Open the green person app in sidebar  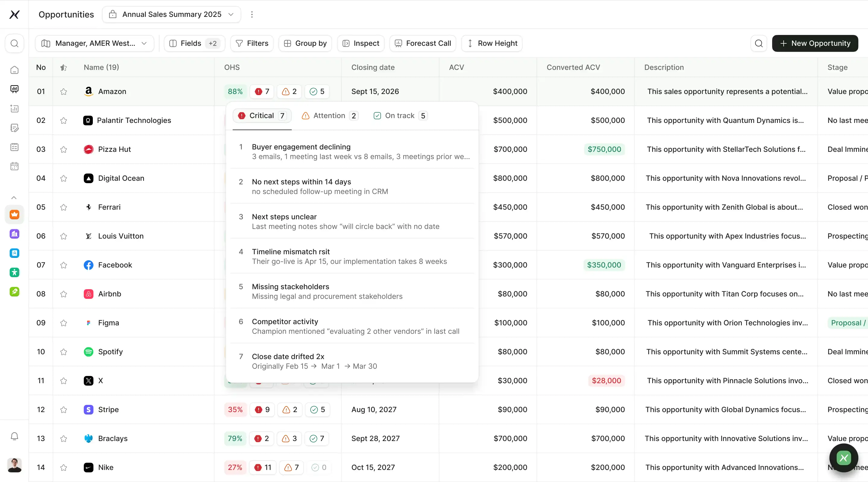[x=14, y=272]
